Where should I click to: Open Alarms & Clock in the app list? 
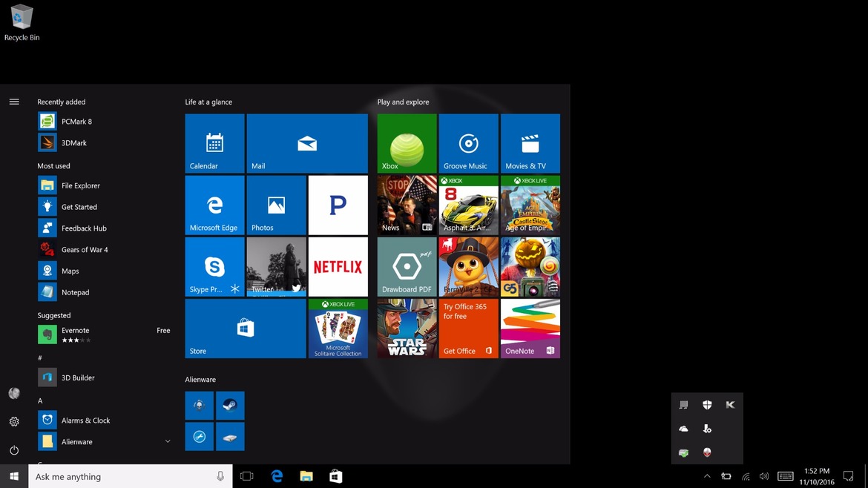click(x=105, y=421)
